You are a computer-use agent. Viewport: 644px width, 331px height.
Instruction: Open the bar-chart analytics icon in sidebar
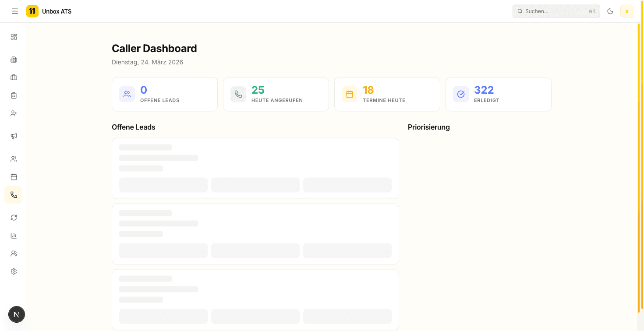pos(13,235)
